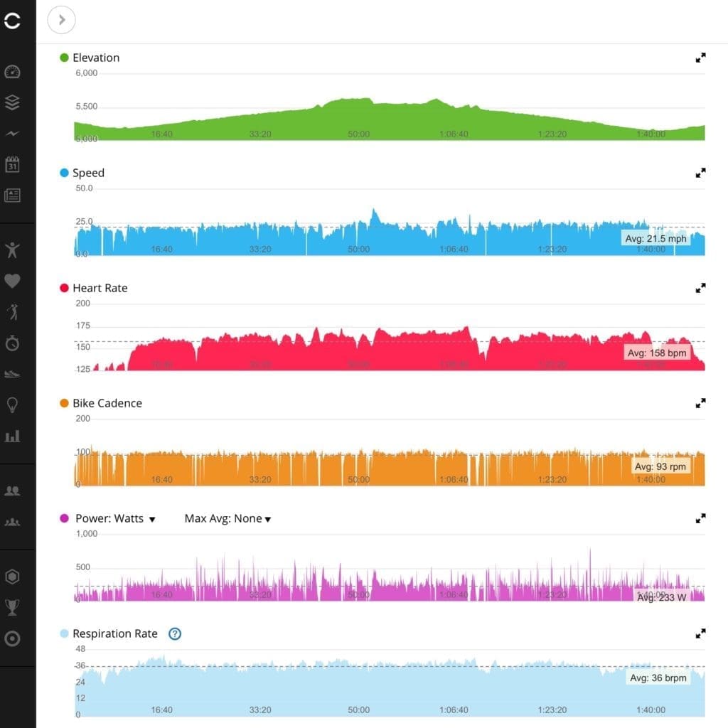Screen dimensions: 728x728
Task: Click the Respiration Rate help question mark
Action: 175,633
